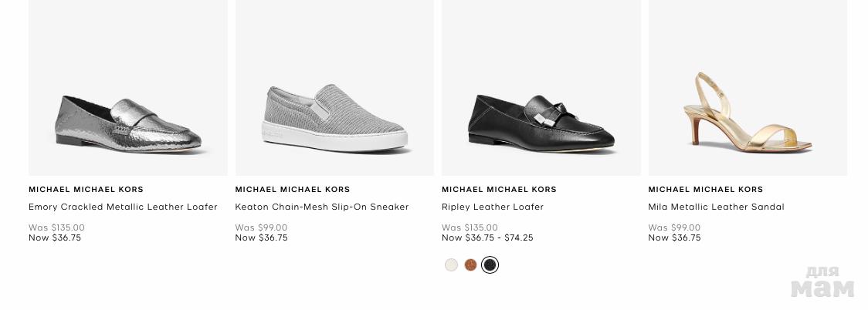This screenshot has width=868, height=310.
Task: Click the Keaton sneaker Was $99.00 price
Action: coord(261,227)
